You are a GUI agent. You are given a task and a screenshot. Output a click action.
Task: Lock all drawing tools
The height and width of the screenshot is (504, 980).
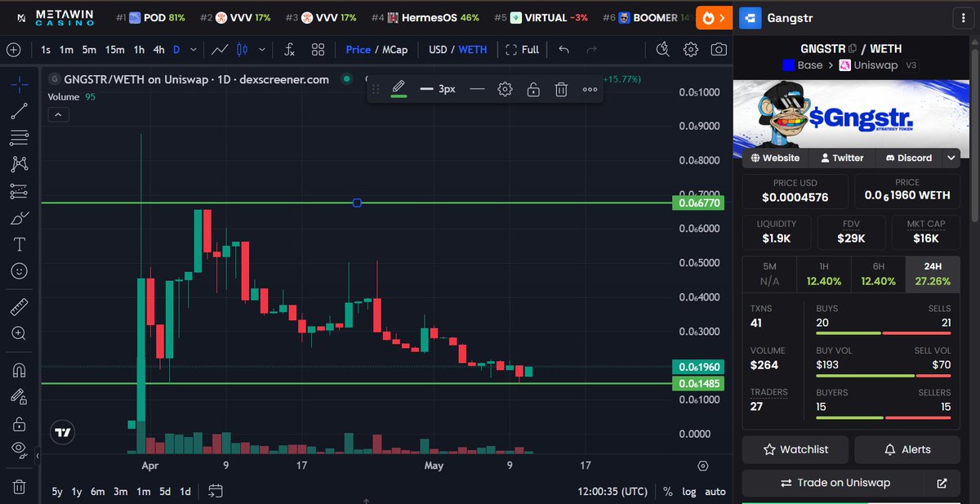(20, 424)
